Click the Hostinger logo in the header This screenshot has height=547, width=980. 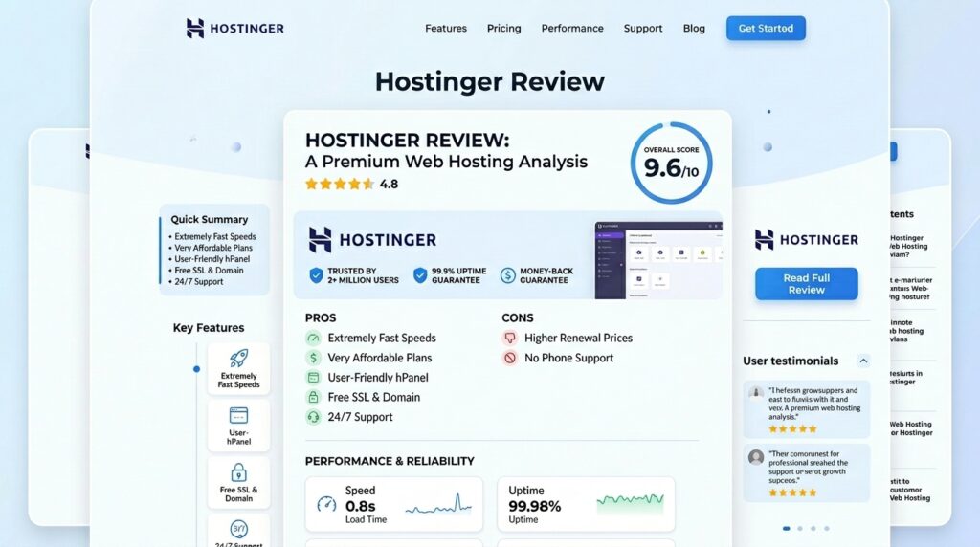point(235,28)
